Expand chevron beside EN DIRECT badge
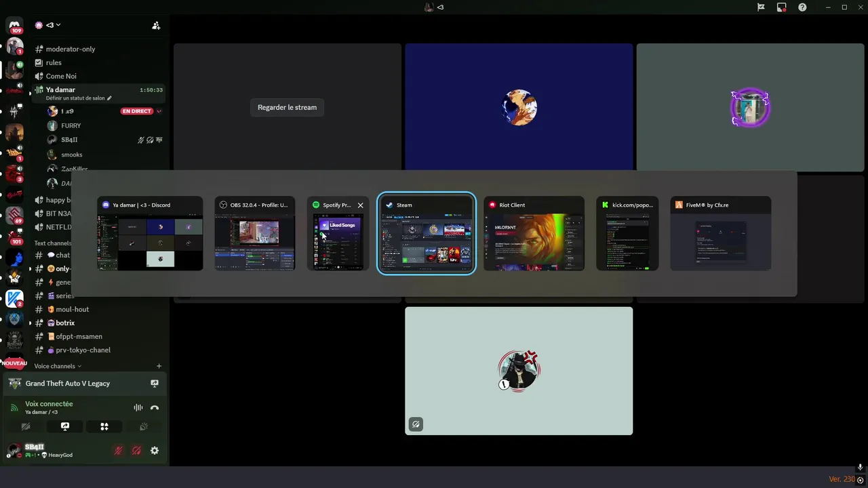This screenshot has width=868, height=488. pos(159,111)
